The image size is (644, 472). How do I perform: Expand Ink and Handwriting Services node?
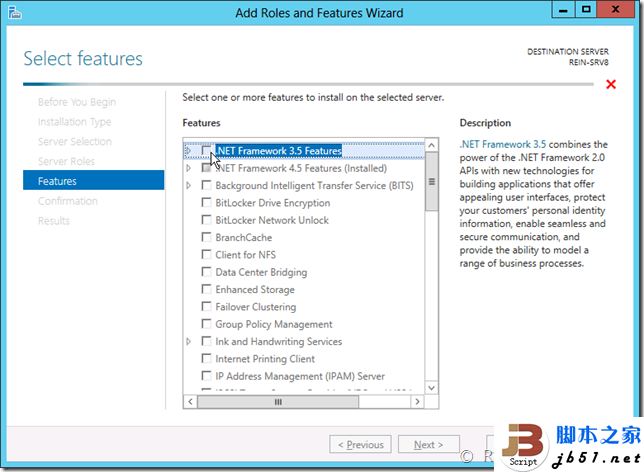(x=189, y=341)
